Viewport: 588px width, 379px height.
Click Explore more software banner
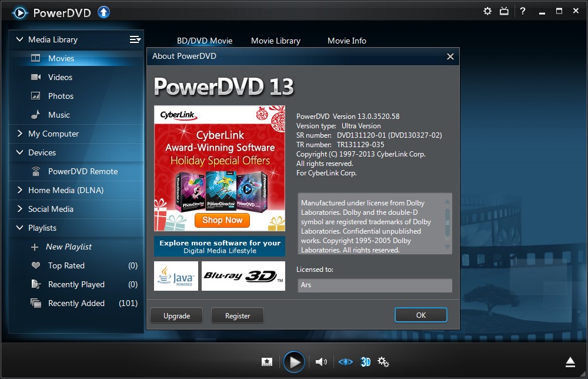coord(220,246)
